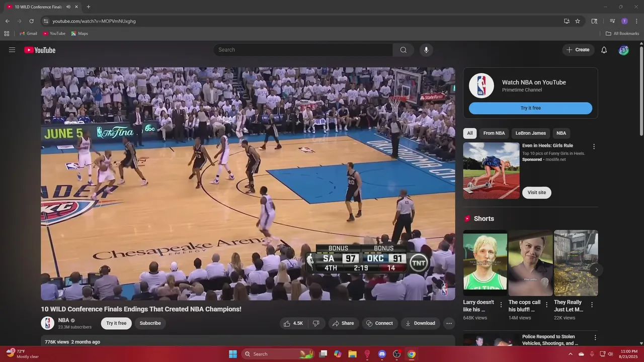The image size is (644, 362).
Task: Open the account avatar menu
Action: point(624,50)
